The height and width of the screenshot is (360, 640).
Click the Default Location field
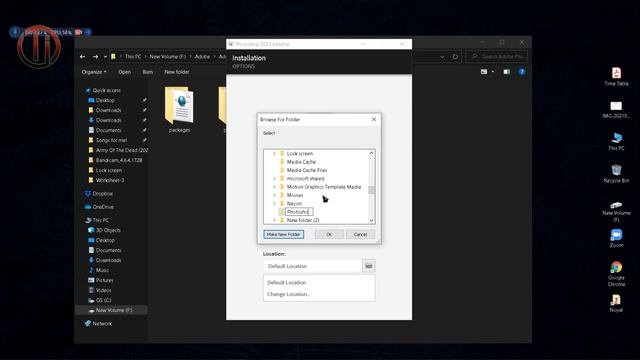pos(313,266)
